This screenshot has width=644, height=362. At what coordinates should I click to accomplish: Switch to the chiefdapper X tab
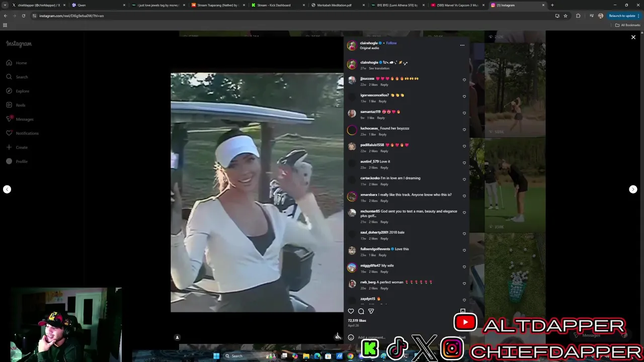pos(39,5)
